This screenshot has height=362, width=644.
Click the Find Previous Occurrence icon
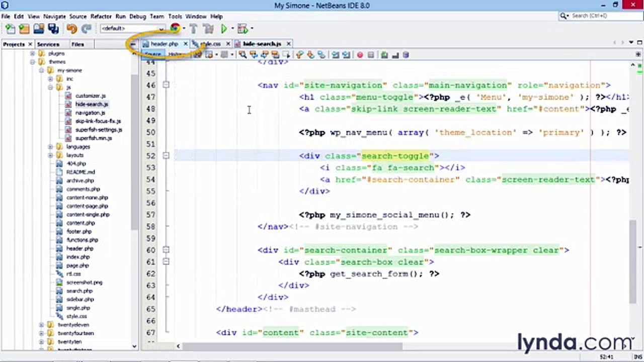pyautogui.click(x=254, y=55)
